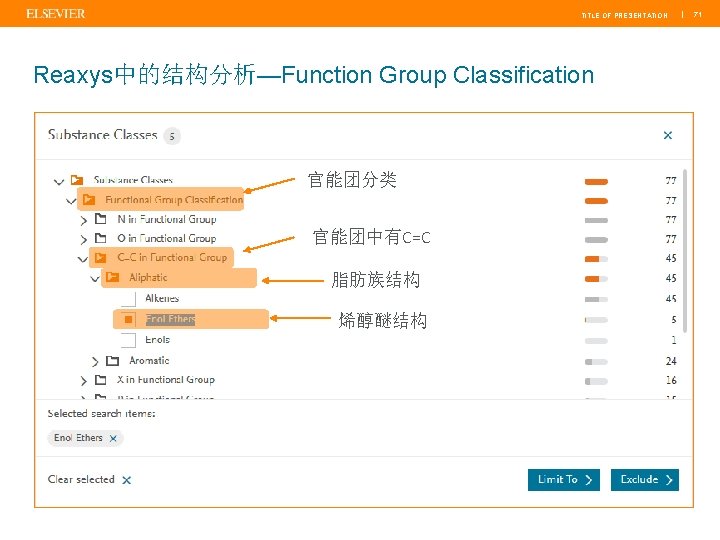Select O in Functional Group label
The height and width of the screenshot is (540, 720).
[167, 238]
